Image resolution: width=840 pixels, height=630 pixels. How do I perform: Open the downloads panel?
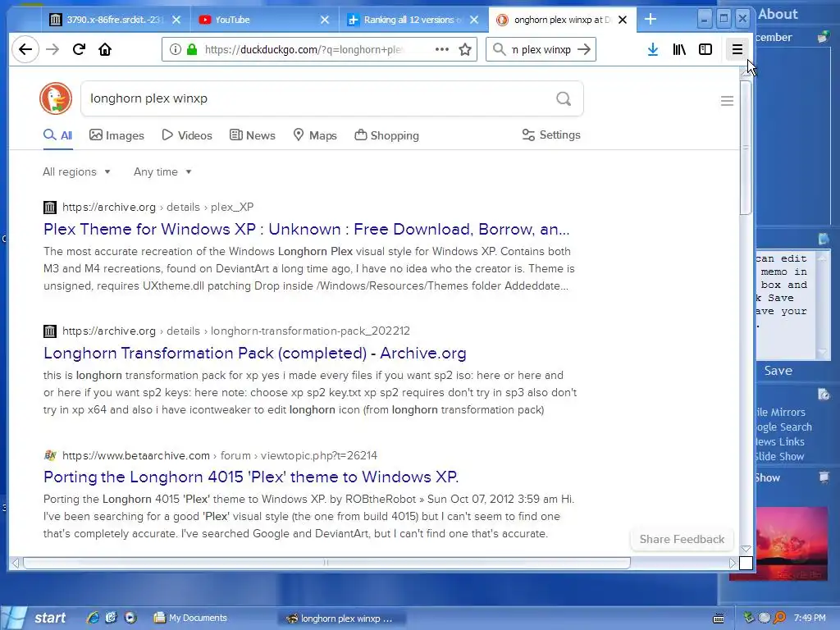(652, 49)
